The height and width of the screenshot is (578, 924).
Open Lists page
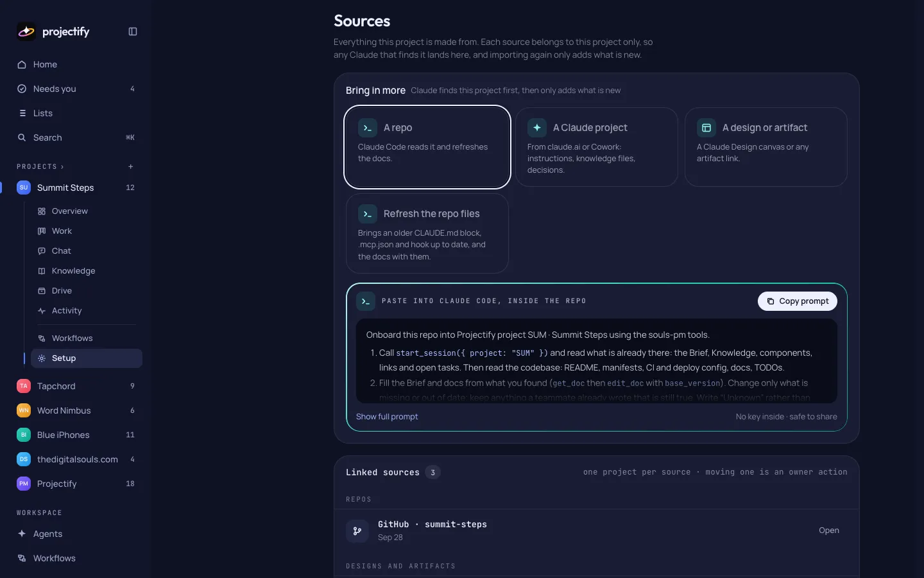pos(77,113)
